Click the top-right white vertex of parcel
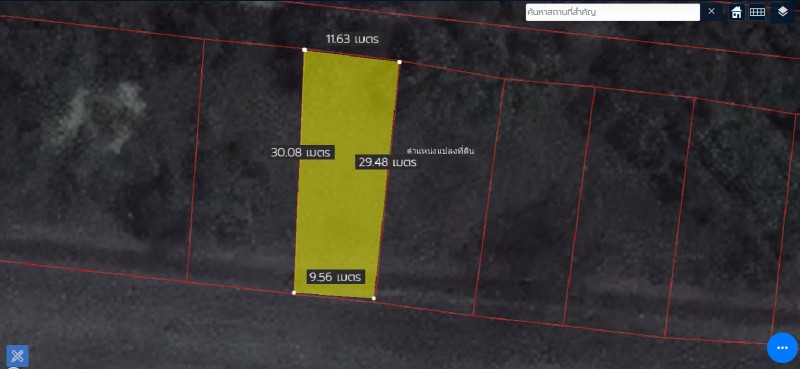Image resolution: width=800 pixels, height=369 pixels. 399,62
